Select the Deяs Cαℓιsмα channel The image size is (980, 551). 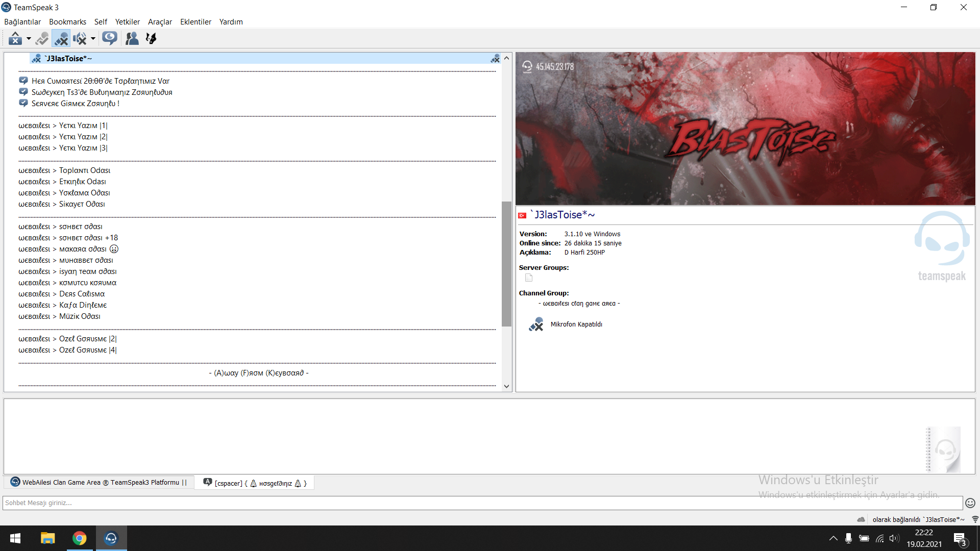[x=62, y=294]
